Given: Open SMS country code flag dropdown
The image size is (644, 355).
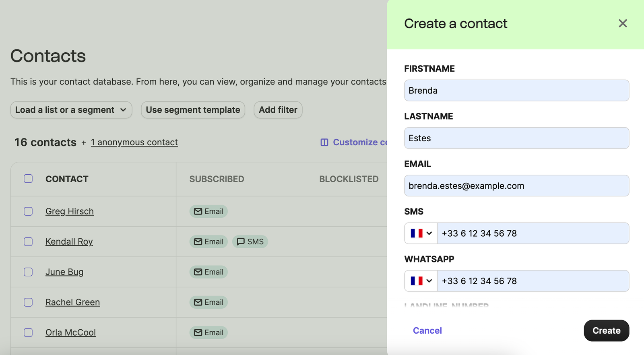Looking at the screenshot, I should pyautogui.click(x=421, y=233).
